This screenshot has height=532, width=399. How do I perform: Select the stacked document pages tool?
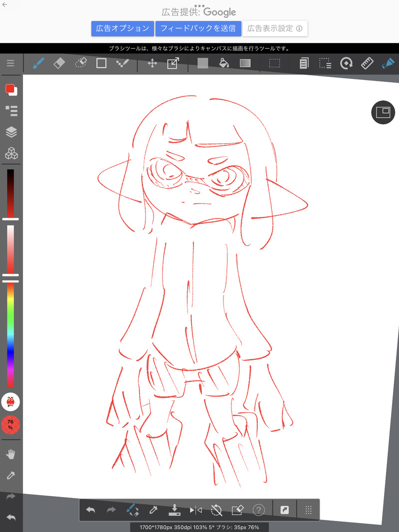coord(304,63)
